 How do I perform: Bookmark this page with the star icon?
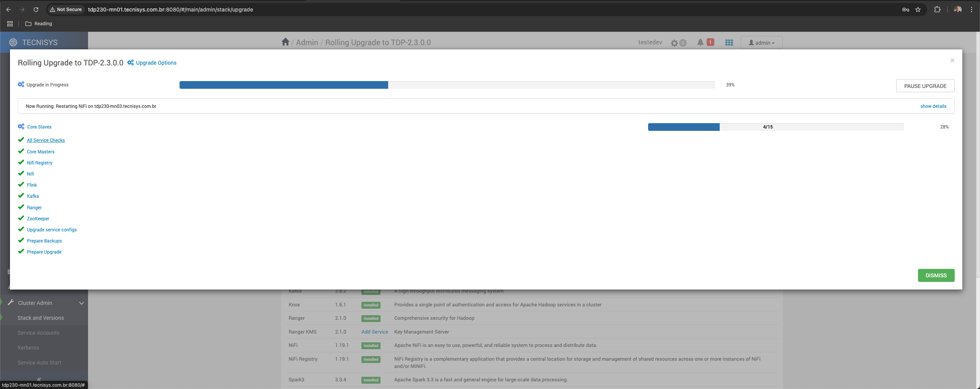click(x=918, y=10)
